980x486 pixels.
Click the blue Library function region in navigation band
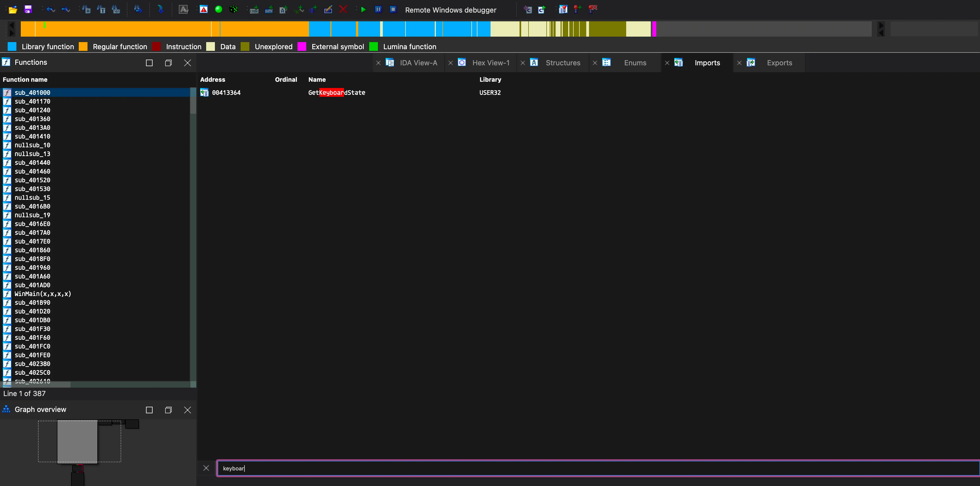tap(399, 29)
